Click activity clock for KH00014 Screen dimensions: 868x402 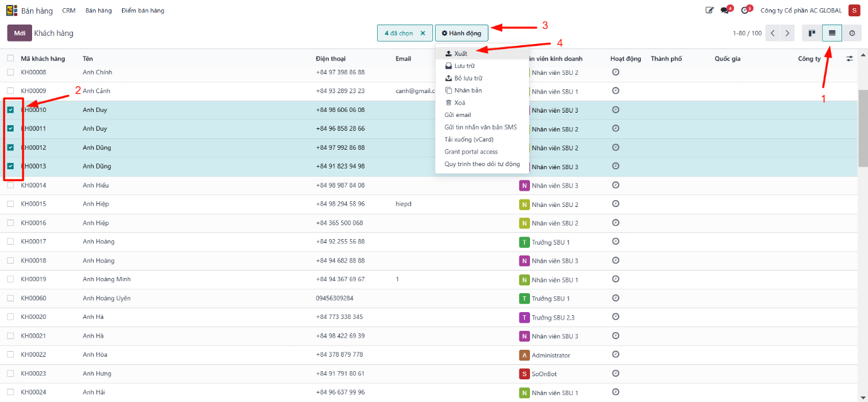point(616,185)
